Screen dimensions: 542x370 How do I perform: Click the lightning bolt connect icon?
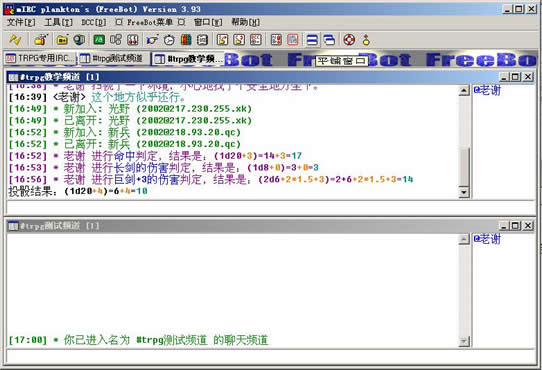[15, 40]
